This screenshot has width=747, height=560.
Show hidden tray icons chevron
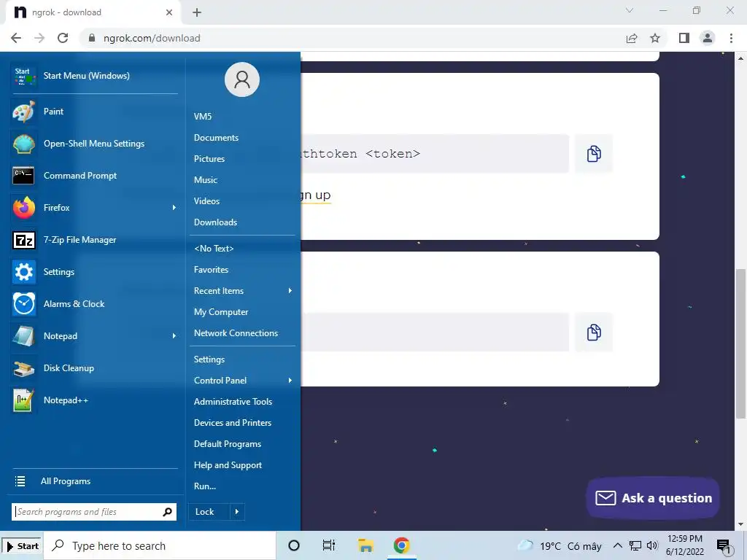point(617,545)
